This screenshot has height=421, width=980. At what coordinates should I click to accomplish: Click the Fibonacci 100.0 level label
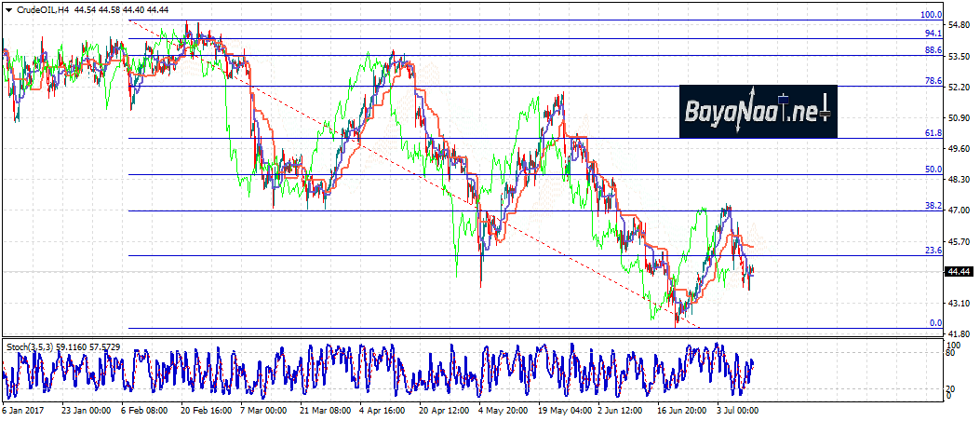(931, 15)
